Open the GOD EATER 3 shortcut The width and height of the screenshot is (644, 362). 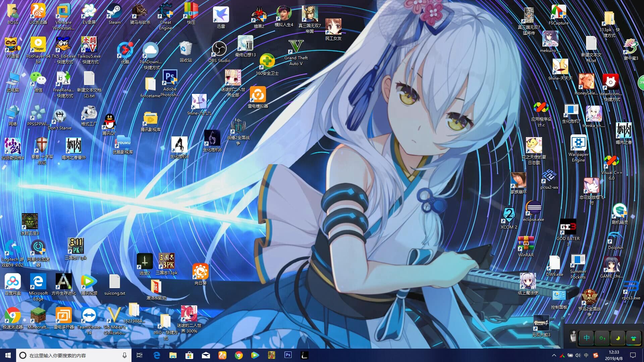coord(568,232)
